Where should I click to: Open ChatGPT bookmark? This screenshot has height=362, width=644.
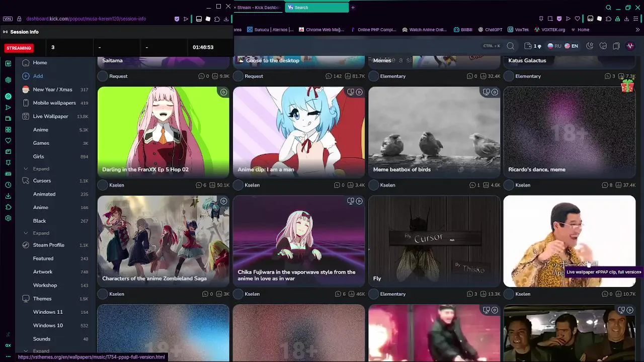point(490,30)
